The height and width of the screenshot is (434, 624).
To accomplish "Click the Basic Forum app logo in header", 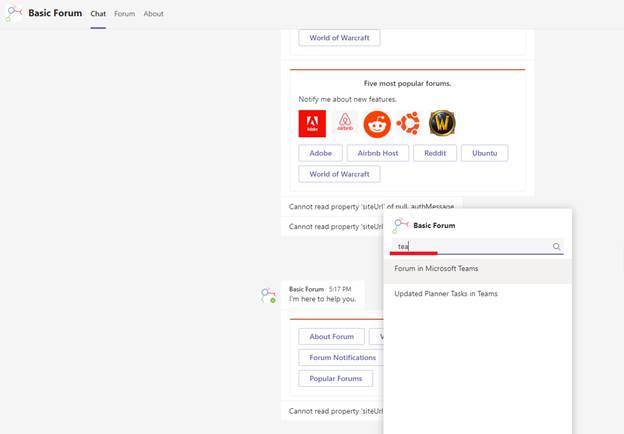I will coord(14,13).
